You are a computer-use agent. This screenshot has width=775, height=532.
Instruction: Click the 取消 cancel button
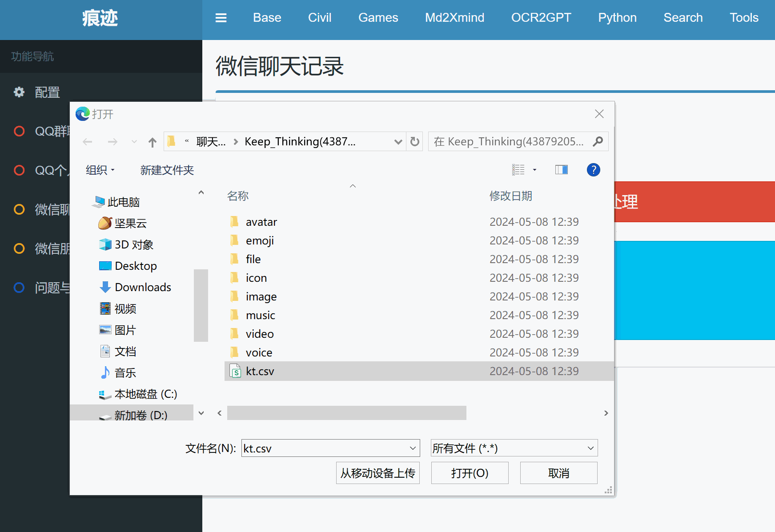[558, 473]
